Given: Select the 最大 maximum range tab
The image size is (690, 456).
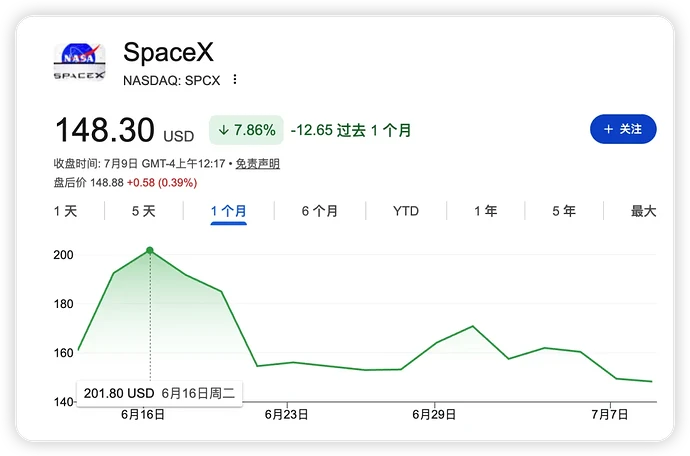Looking at the screenshot, I should (x=644, y=211).
